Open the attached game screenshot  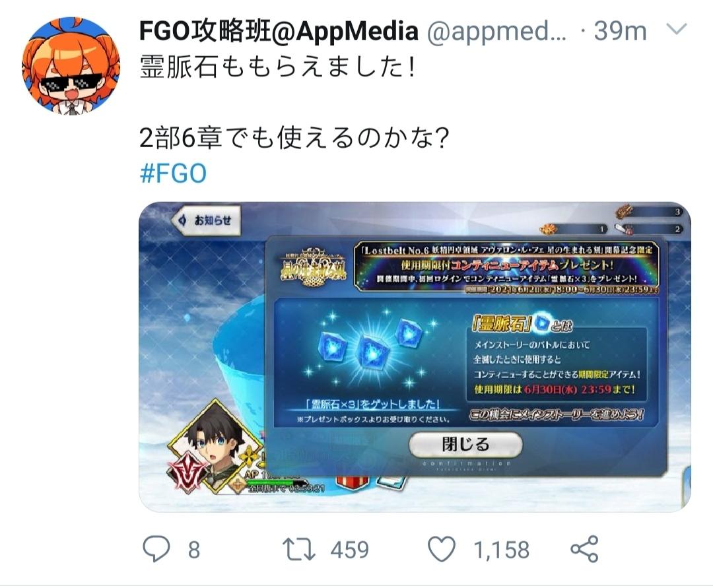(415, 357)
